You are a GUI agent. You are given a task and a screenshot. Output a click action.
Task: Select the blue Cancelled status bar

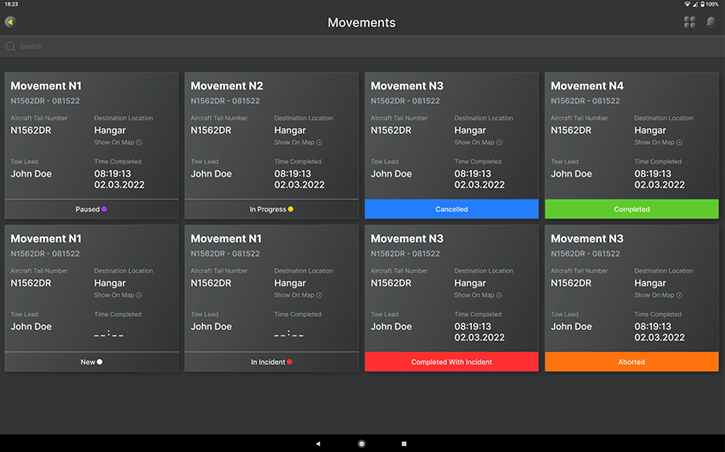(x=451, y=209)
